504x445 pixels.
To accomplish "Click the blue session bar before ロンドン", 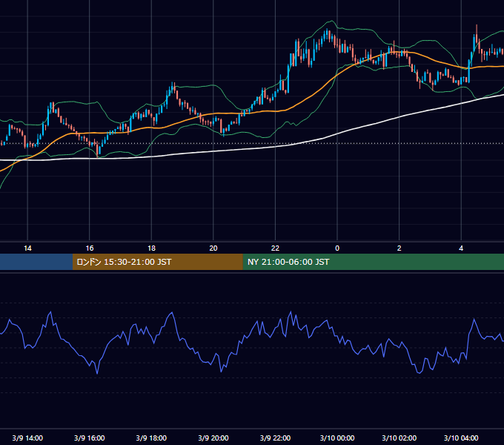I will coord(36,262).
